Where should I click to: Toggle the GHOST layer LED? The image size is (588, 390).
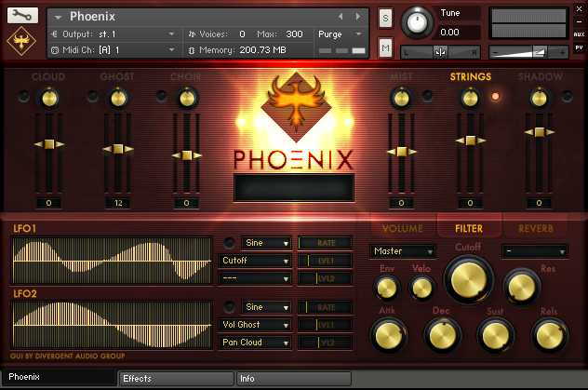point(92,97)
